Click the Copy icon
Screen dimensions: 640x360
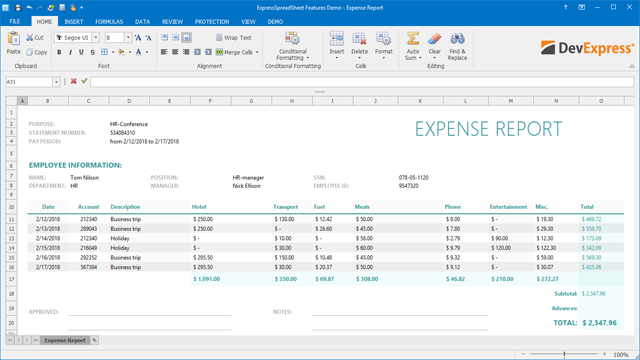tap(29, 52)
